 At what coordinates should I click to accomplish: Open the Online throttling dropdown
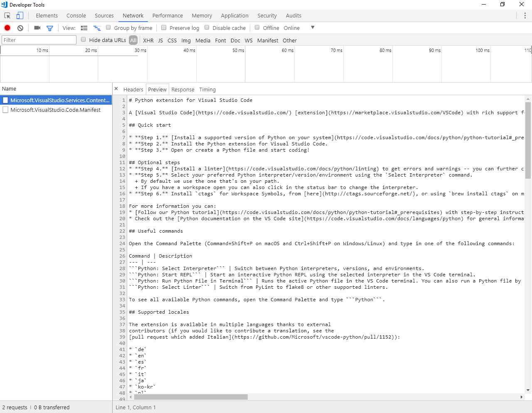pyautogui.click(x=292, y=28)
